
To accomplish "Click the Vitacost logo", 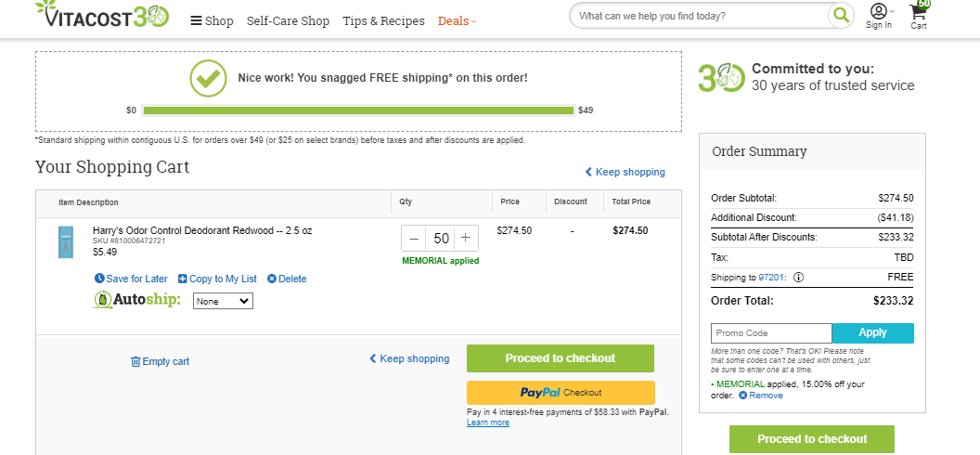I will (102, 15).
